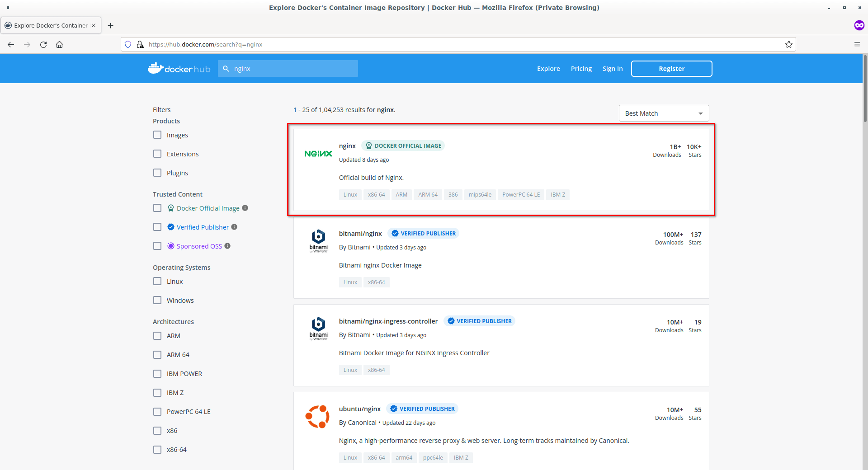Click the Register button
868x470 pixels.
(x=671, y=68)
